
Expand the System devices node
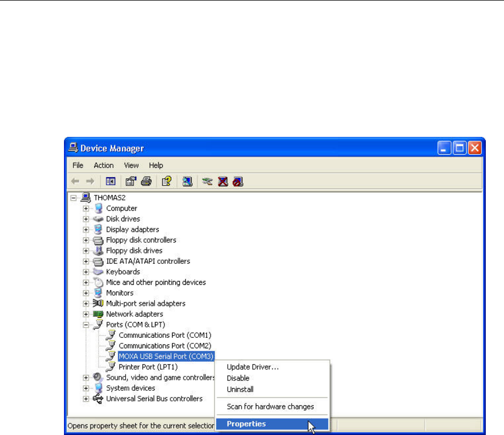click(86, 388)
